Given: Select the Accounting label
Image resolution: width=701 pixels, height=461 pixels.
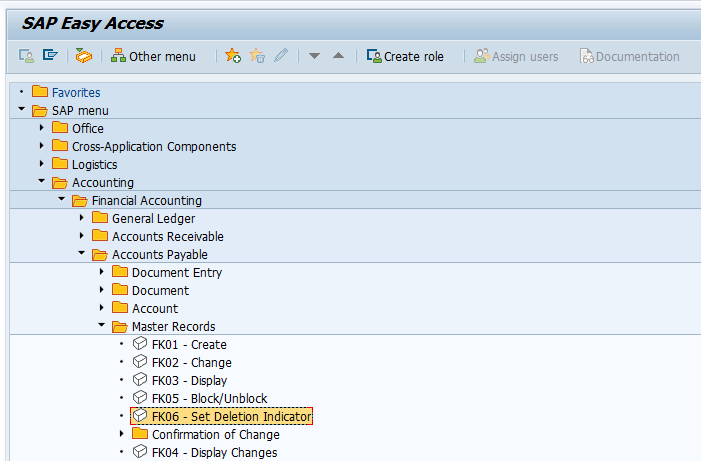Looking at the screenshot, I should tap(103, 183).
